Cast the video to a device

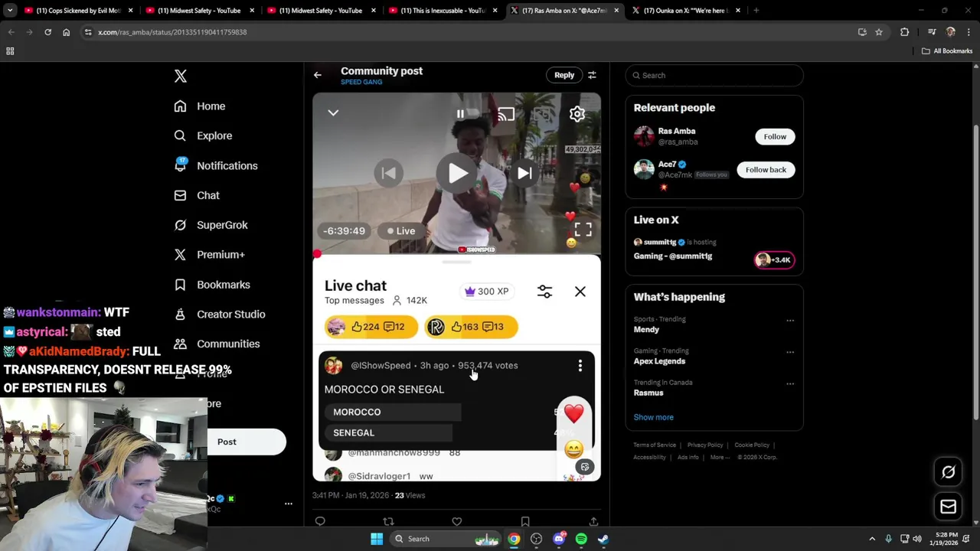[506, 114]
